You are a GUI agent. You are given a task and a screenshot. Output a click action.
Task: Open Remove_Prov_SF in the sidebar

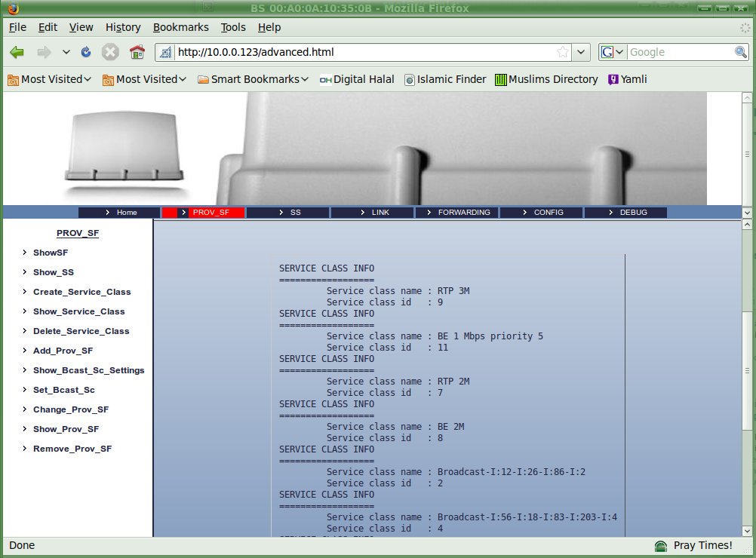click(x=72, y=449)
